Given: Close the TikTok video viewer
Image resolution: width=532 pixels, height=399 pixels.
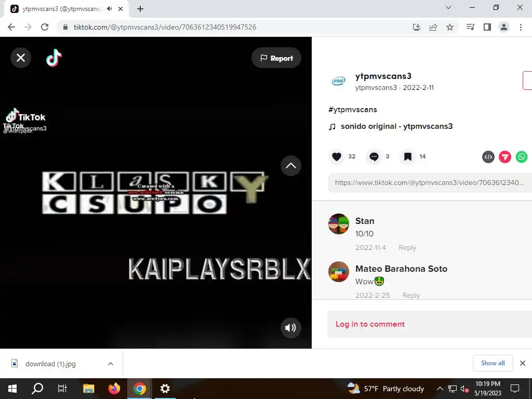Looking at the screenshot, I should click(21, 58).
